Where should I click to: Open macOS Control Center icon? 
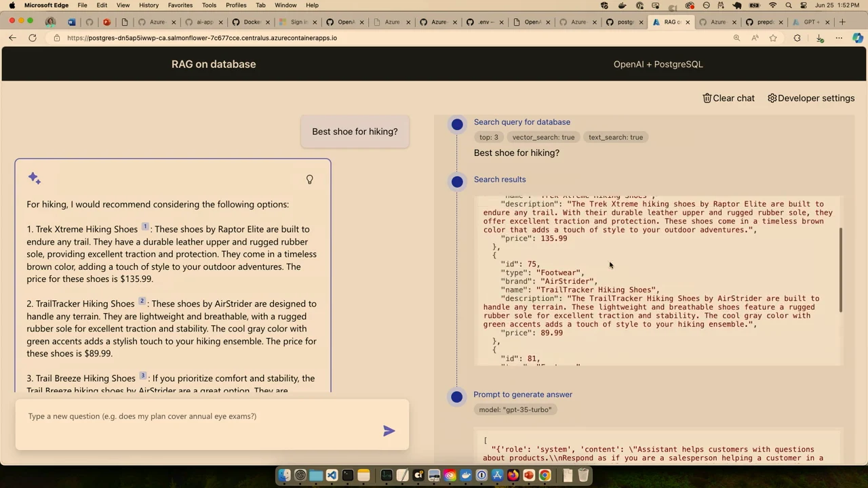(804, 5)
